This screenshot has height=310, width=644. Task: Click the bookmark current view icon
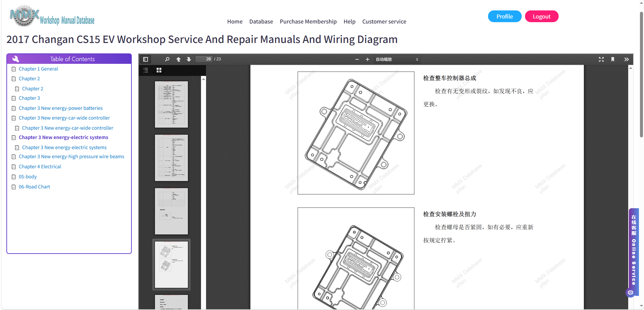[613, 59]
